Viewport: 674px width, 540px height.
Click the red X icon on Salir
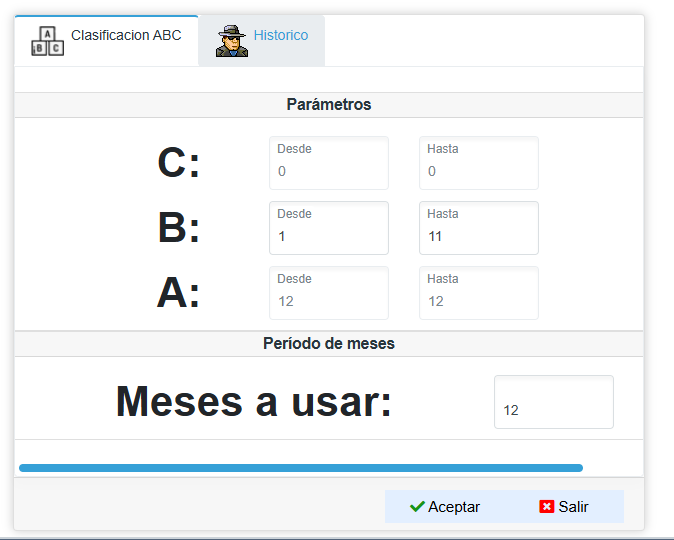pyautogui.click(x=547, y=506)
